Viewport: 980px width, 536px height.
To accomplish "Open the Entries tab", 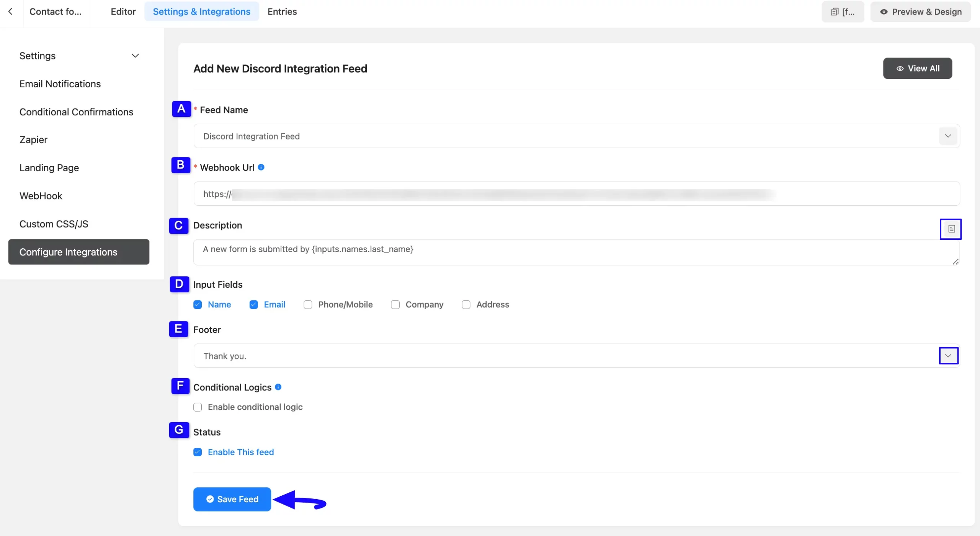I will tap(282, 11).
